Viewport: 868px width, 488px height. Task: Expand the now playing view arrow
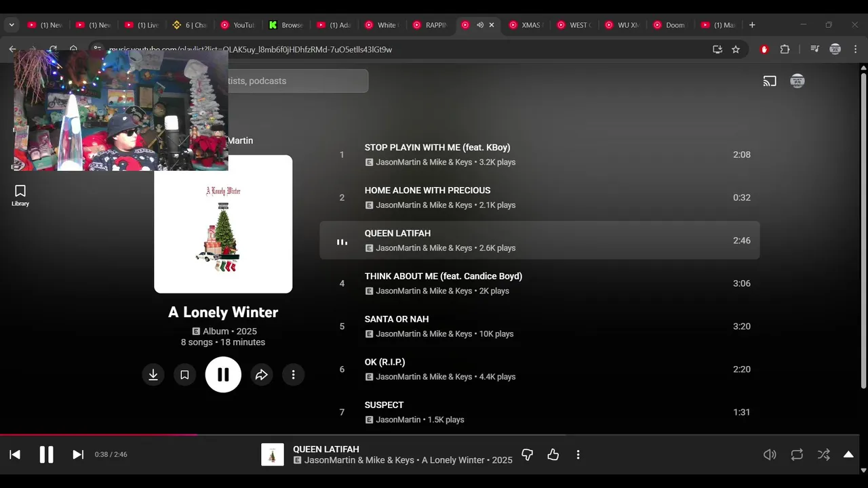click(x=848, y=455)
